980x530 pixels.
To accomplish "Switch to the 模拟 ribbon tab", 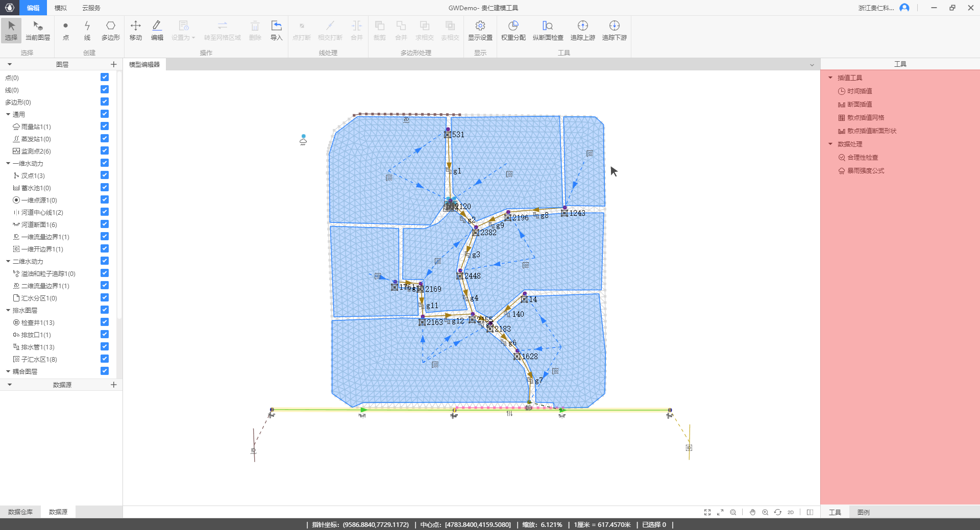I will coord(61,8).
